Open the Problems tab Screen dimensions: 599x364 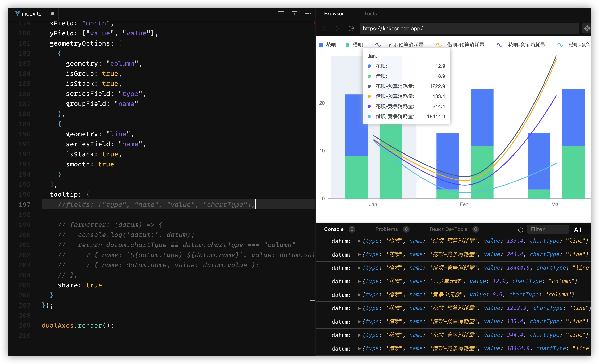coord(386,229)
